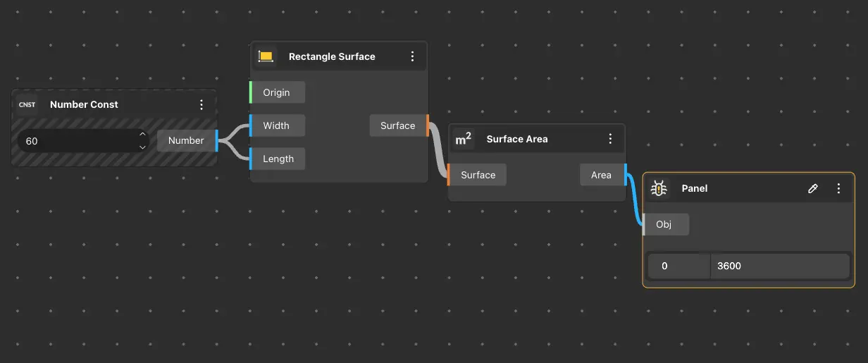The width and height of the screenshot is (868, 363).
Task: Click the Origin input port
Action: click(x=277, y=92)
